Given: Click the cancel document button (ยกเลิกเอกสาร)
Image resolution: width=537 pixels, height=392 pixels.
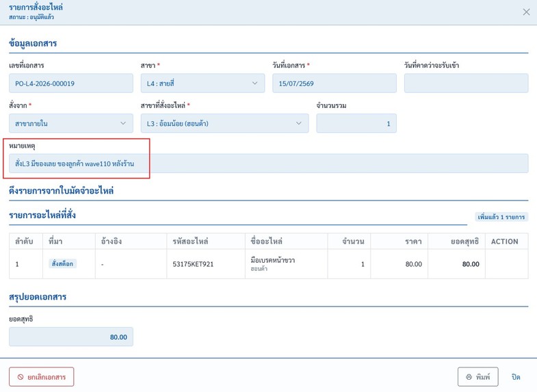Looking at the screenshot, I should 42,377.
